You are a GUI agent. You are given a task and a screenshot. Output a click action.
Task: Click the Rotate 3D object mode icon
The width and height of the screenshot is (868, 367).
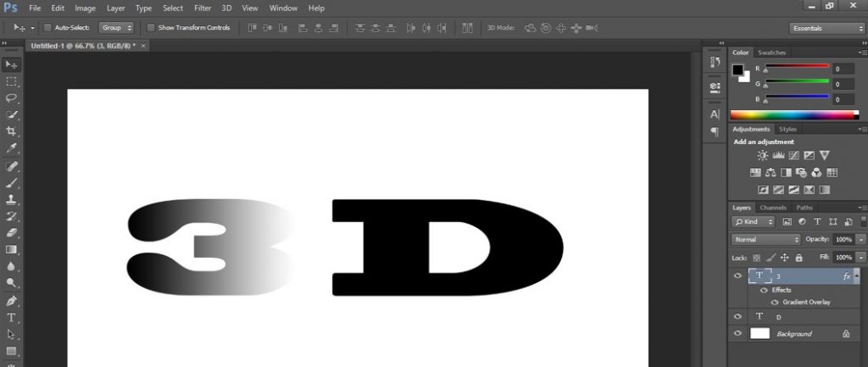point(531,28)
